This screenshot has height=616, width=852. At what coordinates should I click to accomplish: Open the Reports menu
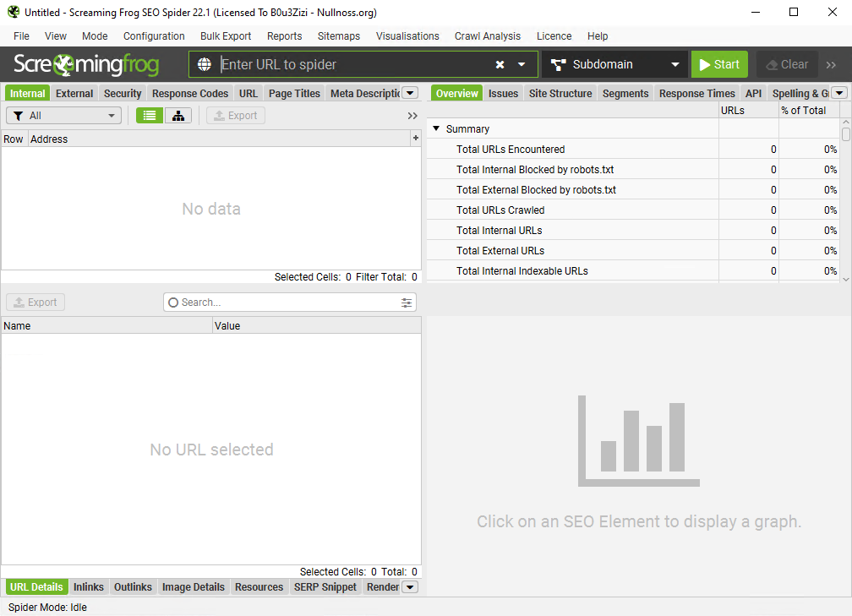pos(284,35)
